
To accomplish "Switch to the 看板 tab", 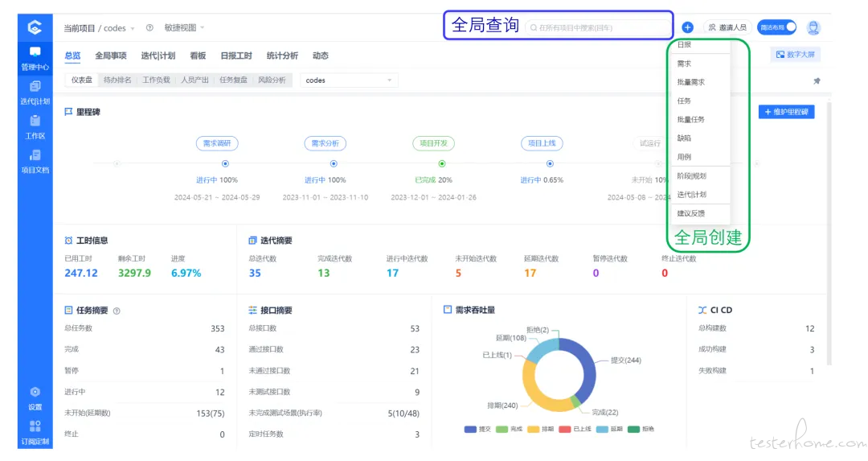I will tap(198, 56).
